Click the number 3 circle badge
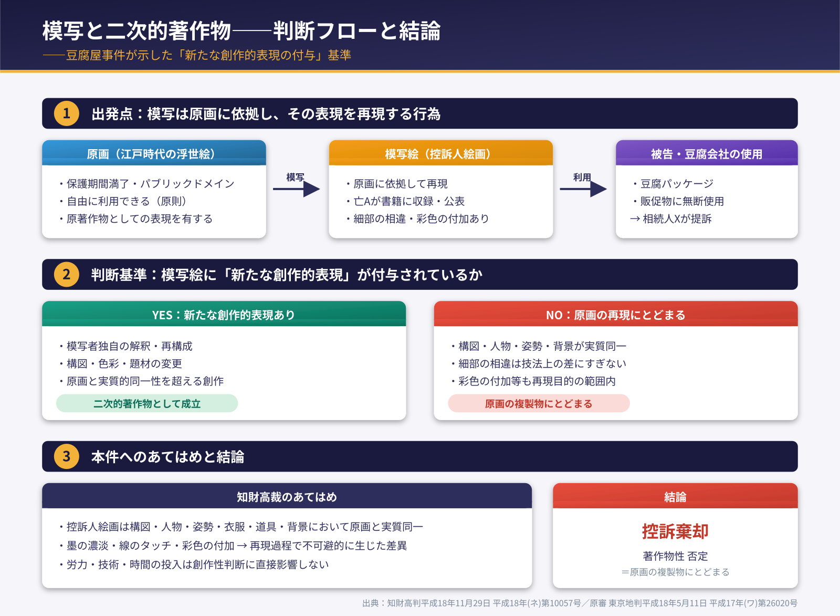Screen dimensions: 840x616 (x=67, y=456)
